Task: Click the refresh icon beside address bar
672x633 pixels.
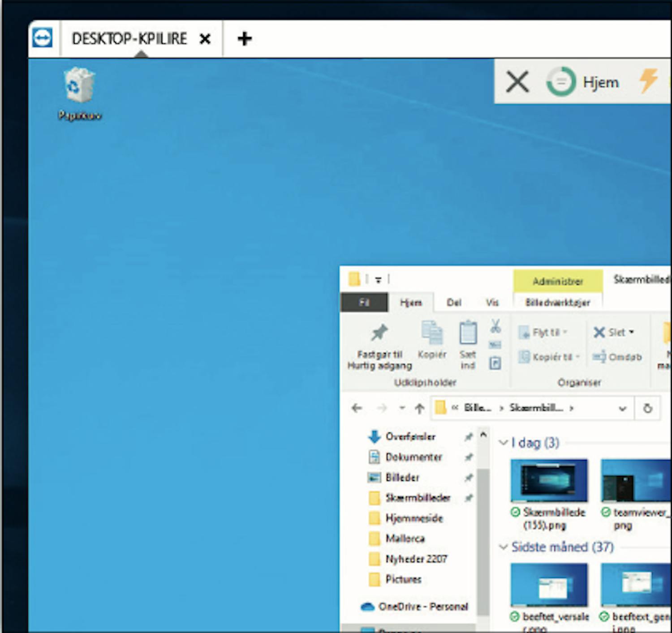Action: coord(647,408)
